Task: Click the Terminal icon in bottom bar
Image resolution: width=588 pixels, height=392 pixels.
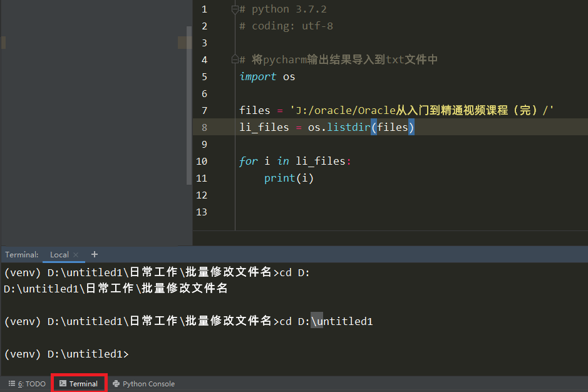Action: [x=63, y=383]
